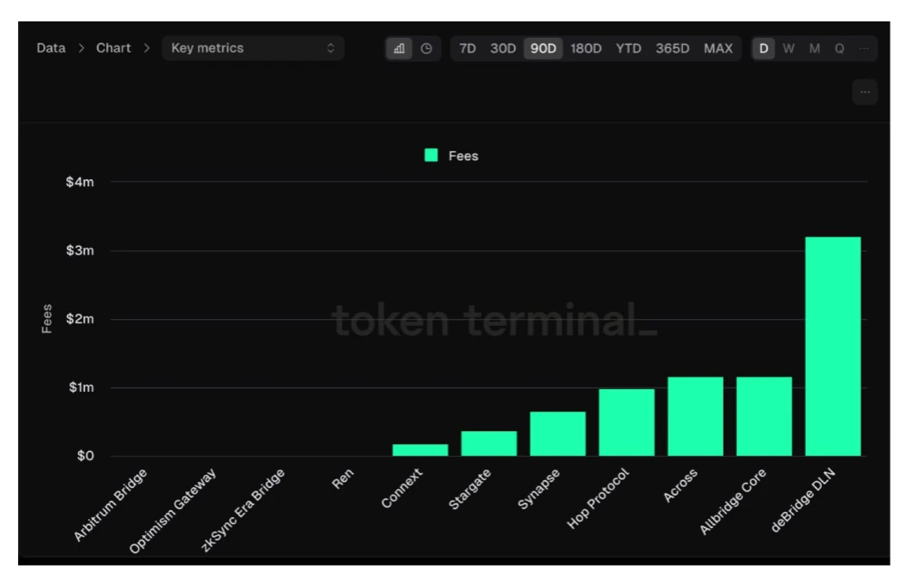
Task: Click the chevron after Data breadcrumb
Action: pyautogui.click(x=81, y=49)
